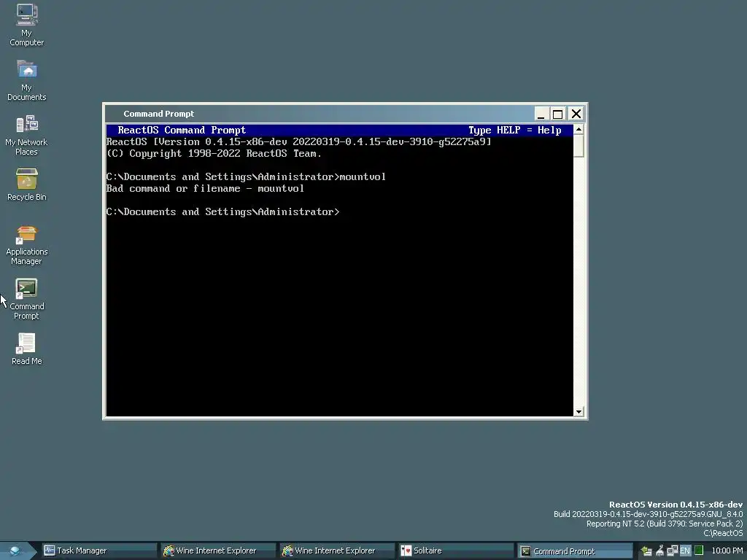Select the Command Prompt desktop shortcut

click(x=27, y=300)
